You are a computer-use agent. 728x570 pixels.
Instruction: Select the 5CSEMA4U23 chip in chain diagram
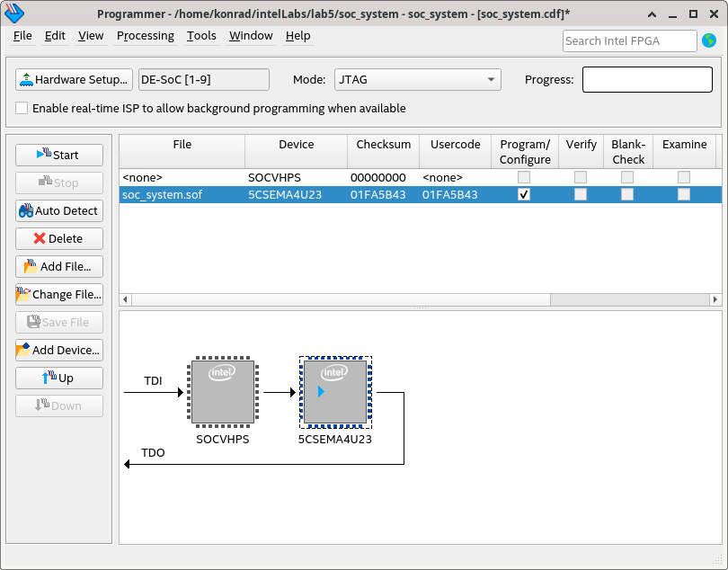pyautogui.click(x=335, y=392)
